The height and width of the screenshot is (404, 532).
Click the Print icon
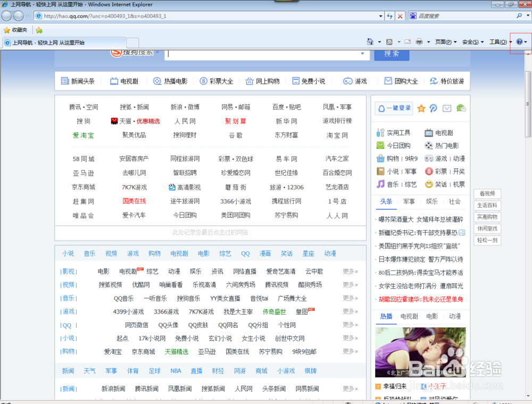click(419, 42)
